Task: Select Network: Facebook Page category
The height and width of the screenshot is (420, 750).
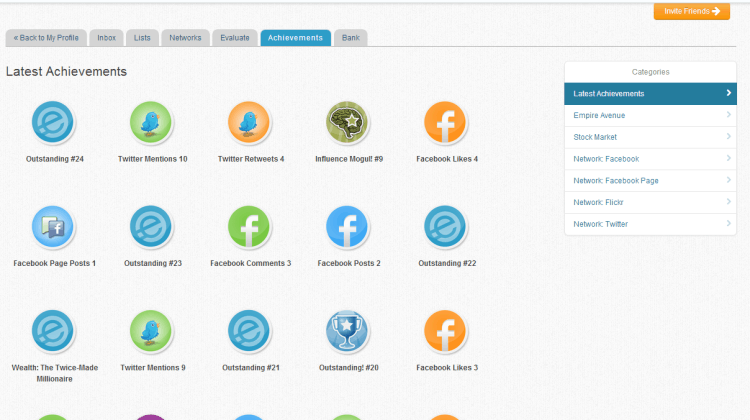Action: [x=651, y=181]
